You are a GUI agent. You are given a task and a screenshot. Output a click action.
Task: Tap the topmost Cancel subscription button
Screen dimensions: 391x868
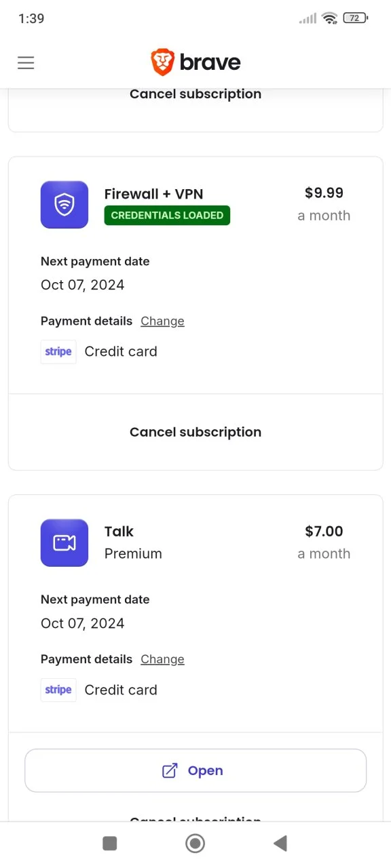[195, 94]
